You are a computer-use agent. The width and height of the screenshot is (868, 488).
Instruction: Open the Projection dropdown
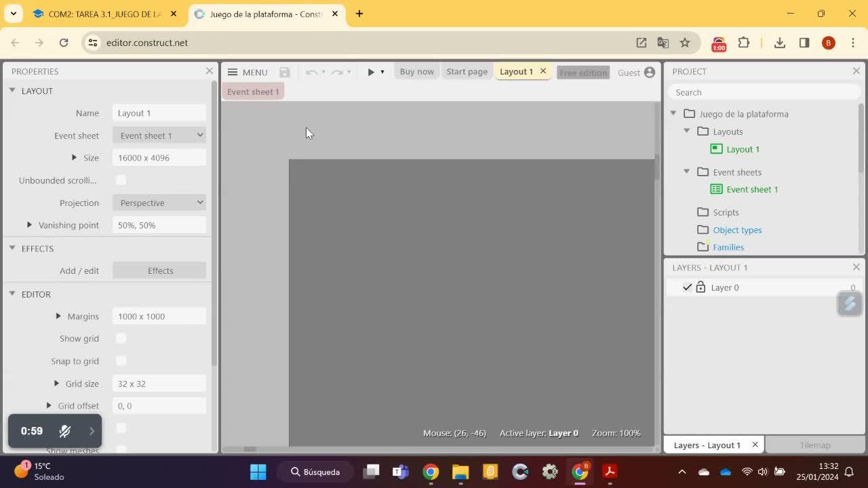point(159,203)
